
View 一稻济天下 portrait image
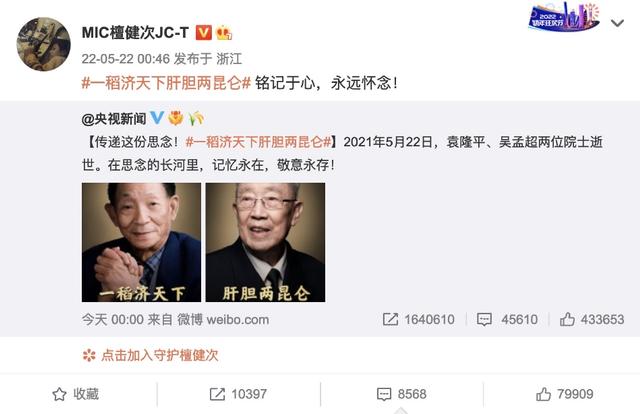pyautogui.click(x=141, y=243)
